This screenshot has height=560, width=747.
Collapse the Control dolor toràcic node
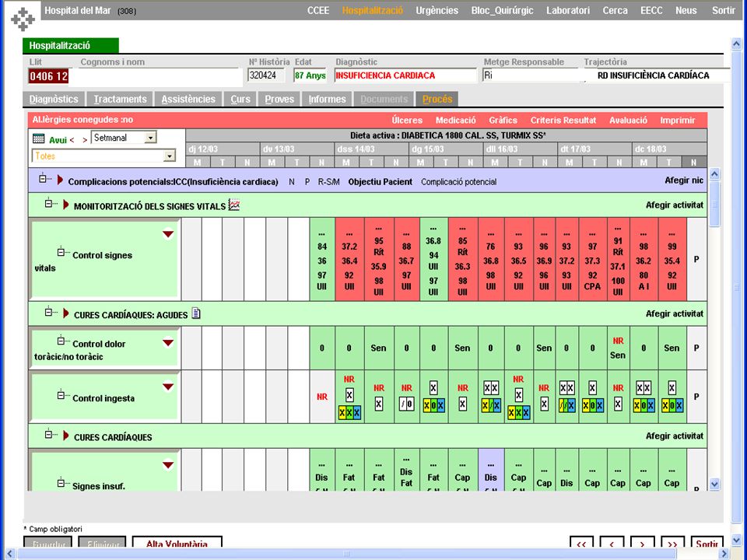point(61,341)
